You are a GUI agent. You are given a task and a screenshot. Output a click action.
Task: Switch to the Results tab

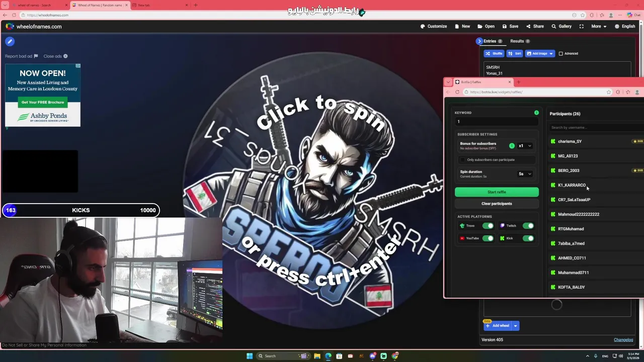pyautogui.click(x=519, y=41)
